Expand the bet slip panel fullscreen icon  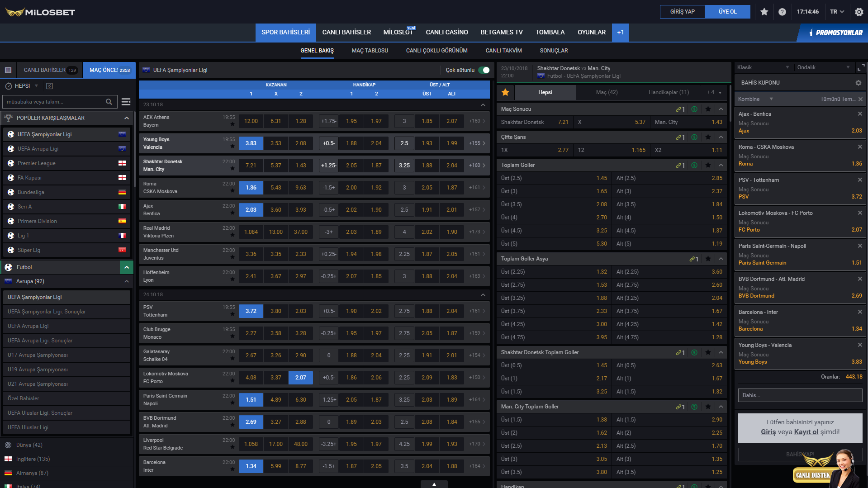point(861,67)
